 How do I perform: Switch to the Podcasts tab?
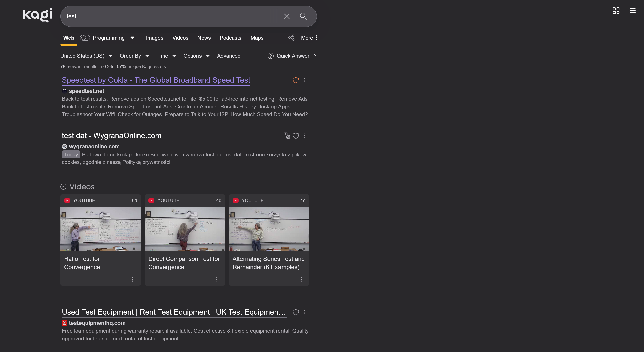point(230,38)
